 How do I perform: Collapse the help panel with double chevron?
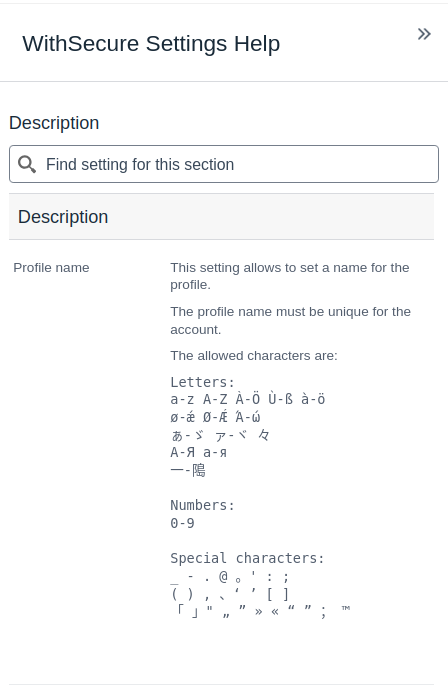424,34
